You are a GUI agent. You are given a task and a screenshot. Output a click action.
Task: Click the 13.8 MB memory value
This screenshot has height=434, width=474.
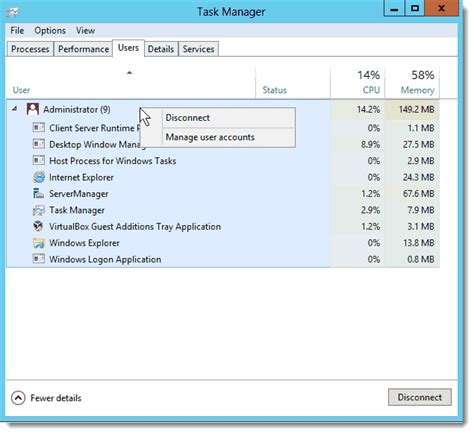click(418, 243)
